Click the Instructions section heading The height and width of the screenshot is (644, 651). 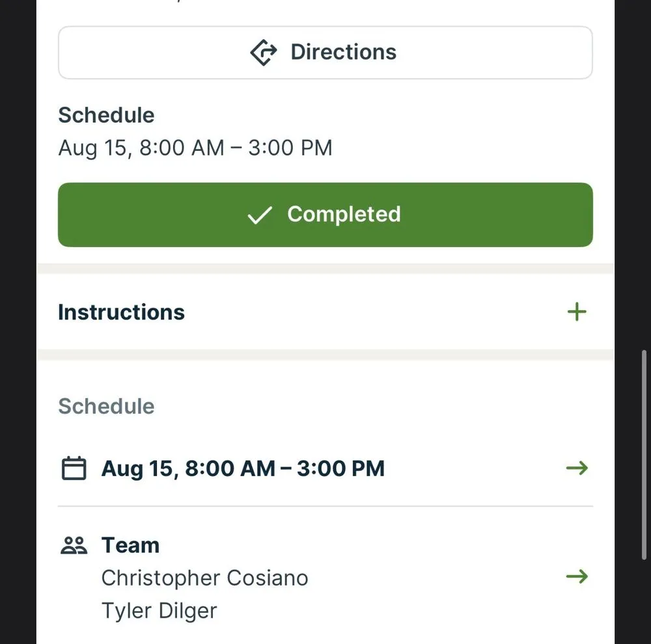tap(122, 312)
